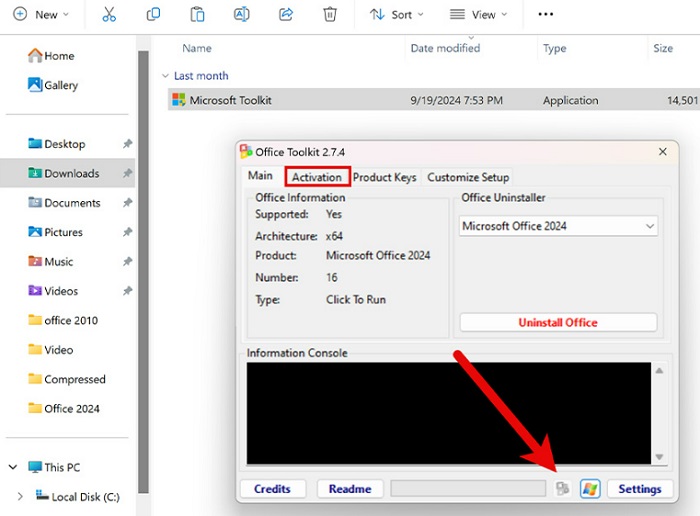Viewport: 700px width, 516px height.
Task: Click the console scrollbar down arrow
Action: 659,457
